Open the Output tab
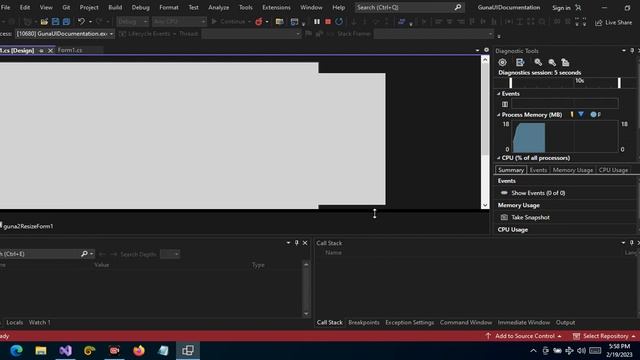This screenshot has height=360, width=640. pos(565,322)
